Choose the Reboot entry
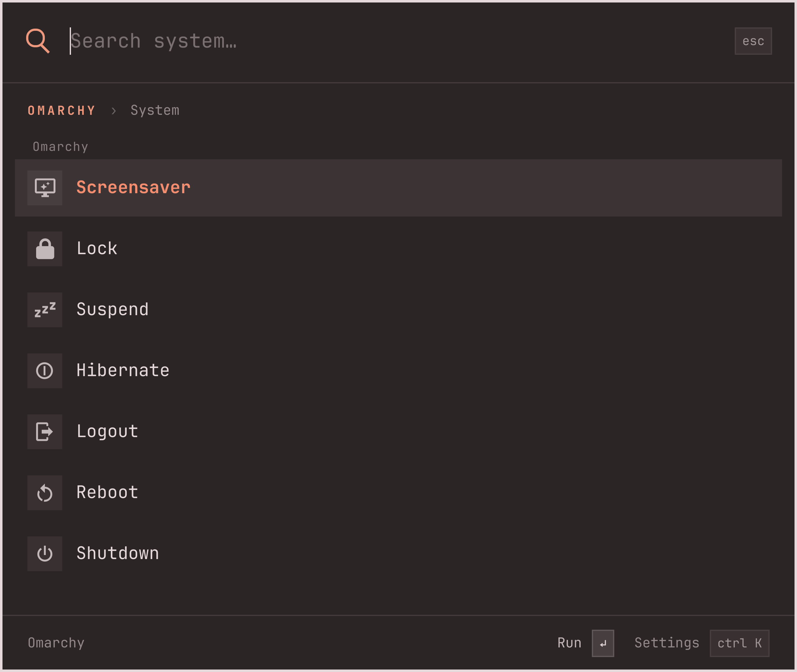Image resolution: width=797 pixels, height=672 pixels. pyautogui.click(x=398, y=492)
